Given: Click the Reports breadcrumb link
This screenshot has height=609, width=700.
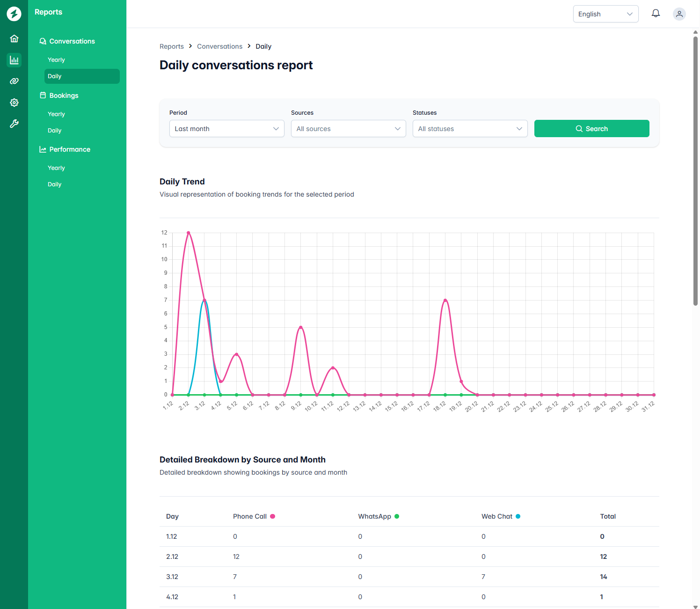Looking at the screenshot, I should click(x=172, y=46).
